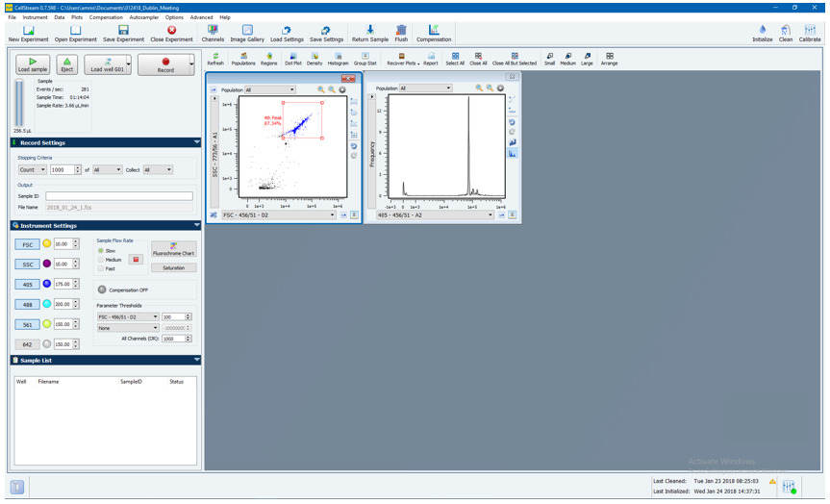Choose Fast sample flow rate

tap(101, 268)
